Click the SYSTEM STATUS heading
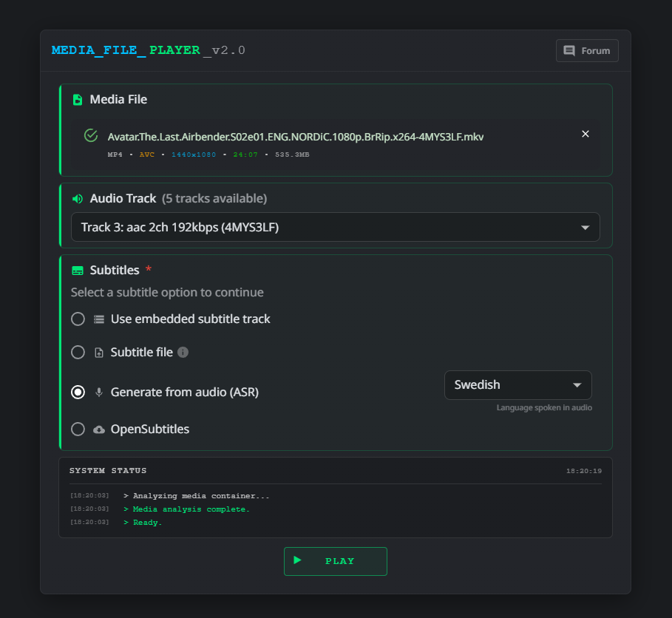Screen dimensions: 672x618 click(x=108, y=471)
